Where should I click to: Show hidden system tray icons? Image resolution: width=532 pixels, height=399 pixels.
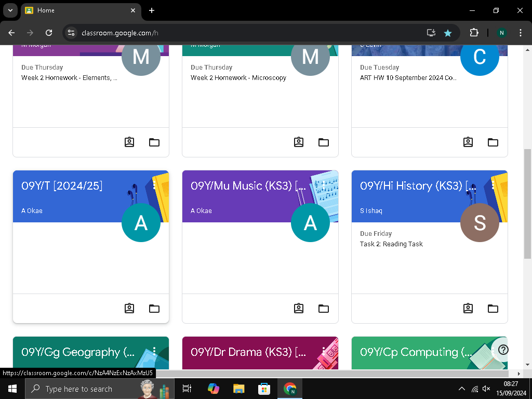click(x=462, y=389)
